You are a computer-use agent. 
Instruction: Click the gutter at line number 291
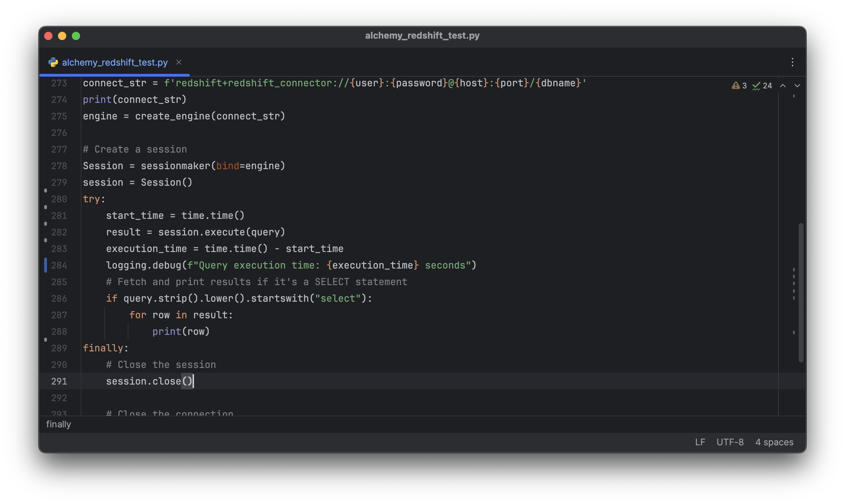point(59,381)
